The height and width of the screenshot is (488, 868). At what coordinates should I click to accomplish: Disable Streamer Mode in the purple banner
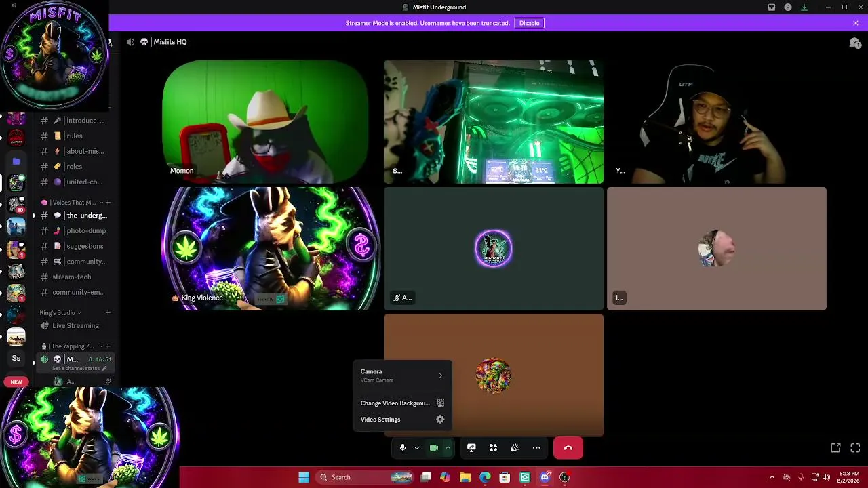(529, 23)
